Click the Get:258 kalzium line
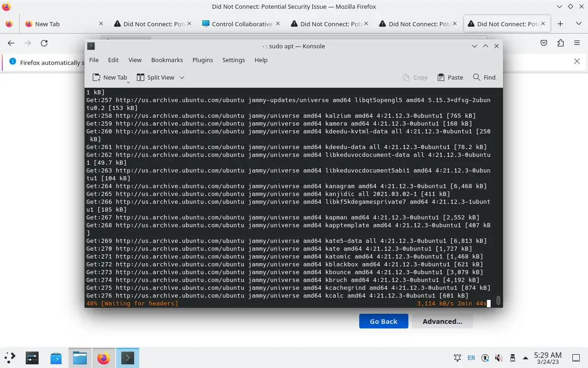 click(281, 116)
